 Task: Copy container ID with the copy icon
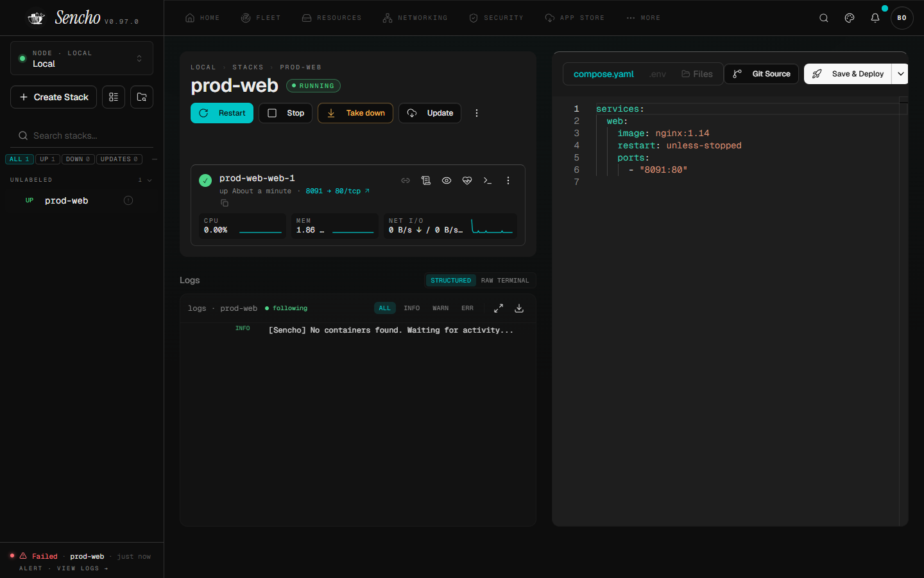coord(225,203)
